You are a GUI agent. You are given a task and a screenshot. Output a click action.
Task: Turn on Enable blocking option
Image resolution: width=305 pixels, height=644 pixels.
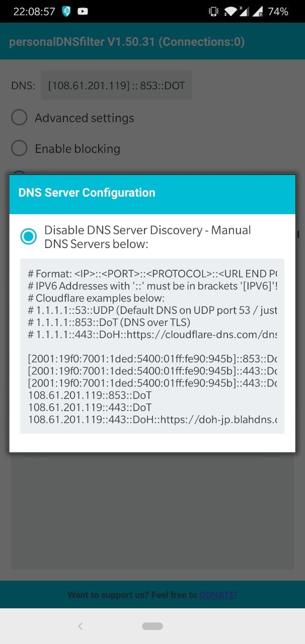[19, 148]
